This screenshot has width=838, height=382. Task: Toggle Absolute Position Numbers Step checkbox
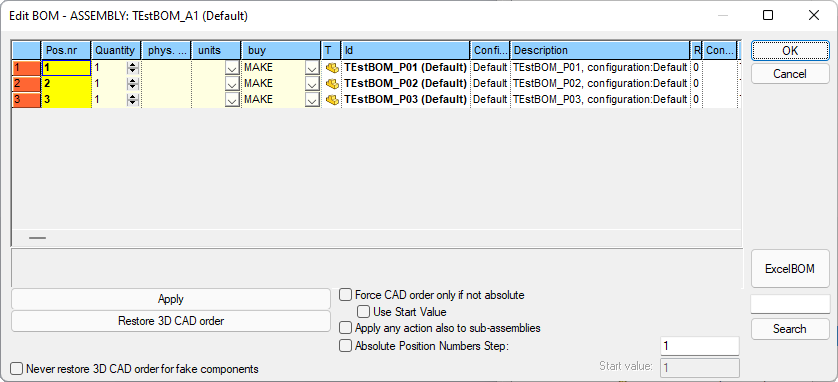click(346, 346)
